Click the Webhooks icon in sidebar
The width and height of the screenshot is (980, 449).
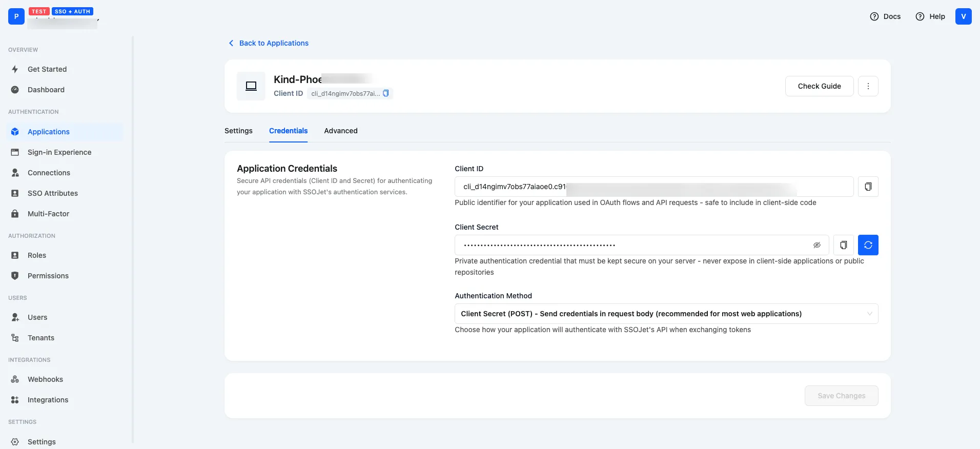(x=15, y=379)
